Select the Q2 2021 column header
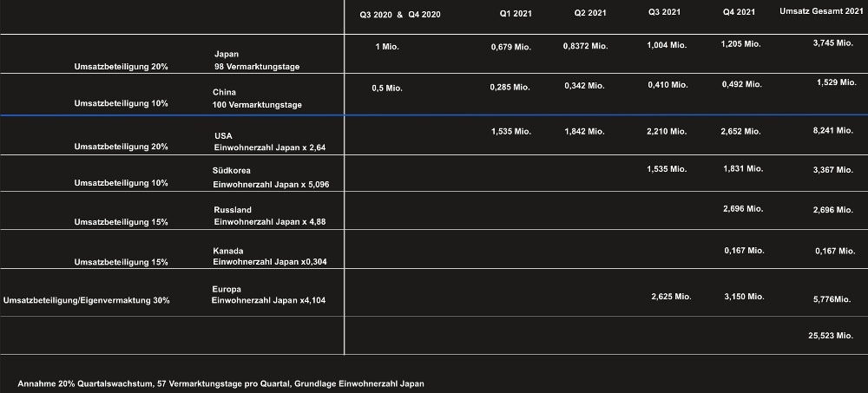The height and width of the screenshot is (393, 868). [591, 14]
